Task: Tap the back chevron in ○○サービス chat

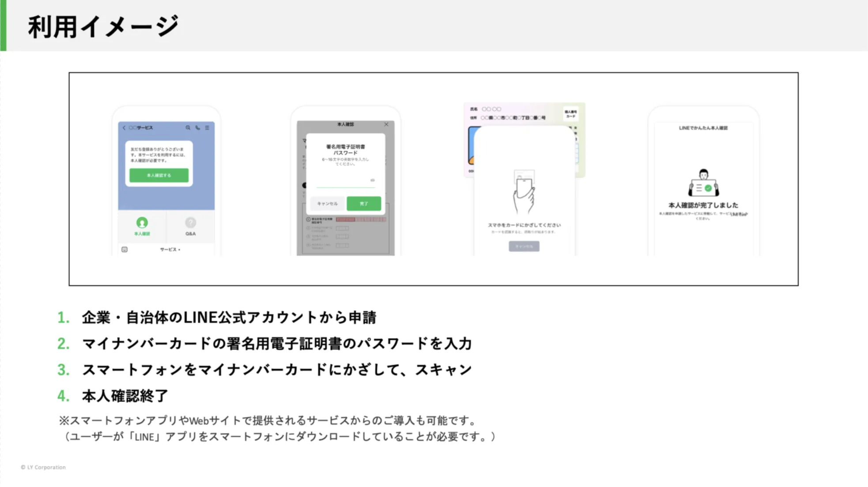Action: tap(124, 127)
